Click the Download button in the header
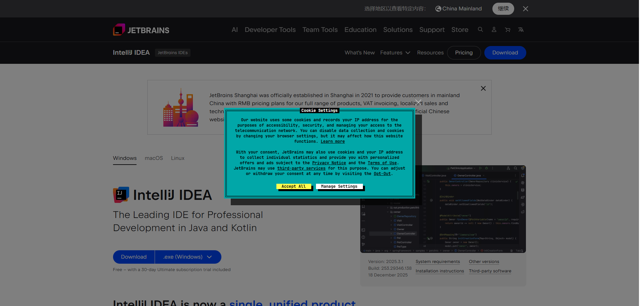Screen dimensions: 644x306 pos(505,53)
